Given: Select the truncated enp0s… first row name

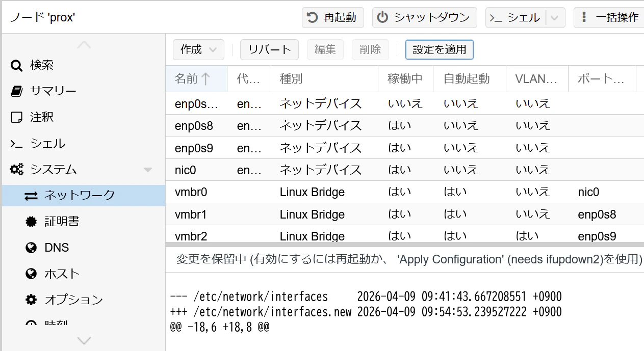Looking at the screenshot, I should point(196,103).
